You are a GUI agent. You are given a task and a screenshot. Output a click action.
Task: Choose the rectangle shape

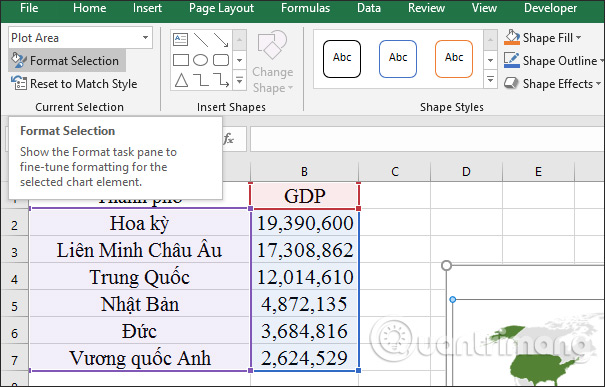tap(181, 60)
